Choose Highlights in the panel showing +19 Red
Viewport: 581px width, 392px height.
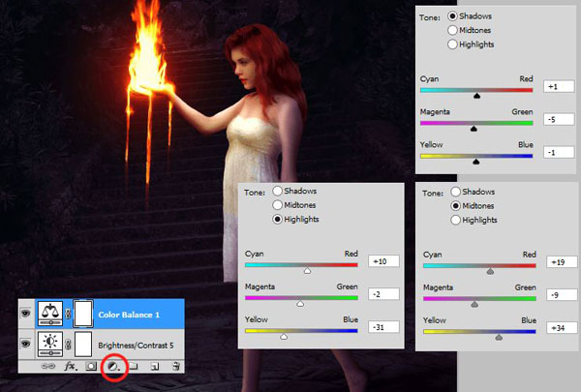(456, 220)
